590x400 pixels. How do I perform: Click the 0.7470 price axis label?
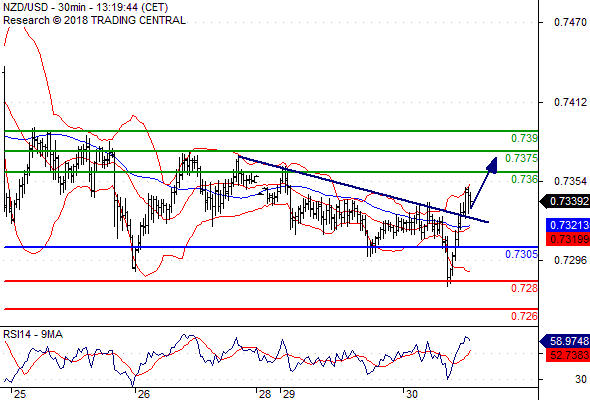(570, 22)
